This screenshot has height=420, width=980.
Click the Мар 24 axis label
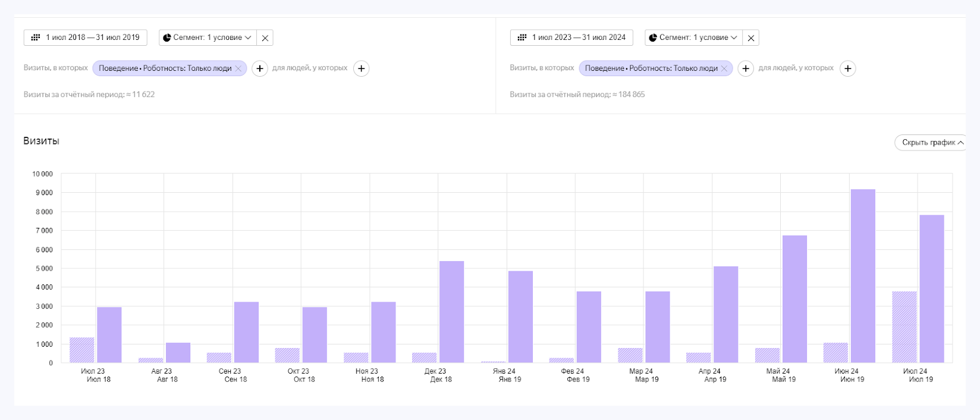click(x=641, y=371)
